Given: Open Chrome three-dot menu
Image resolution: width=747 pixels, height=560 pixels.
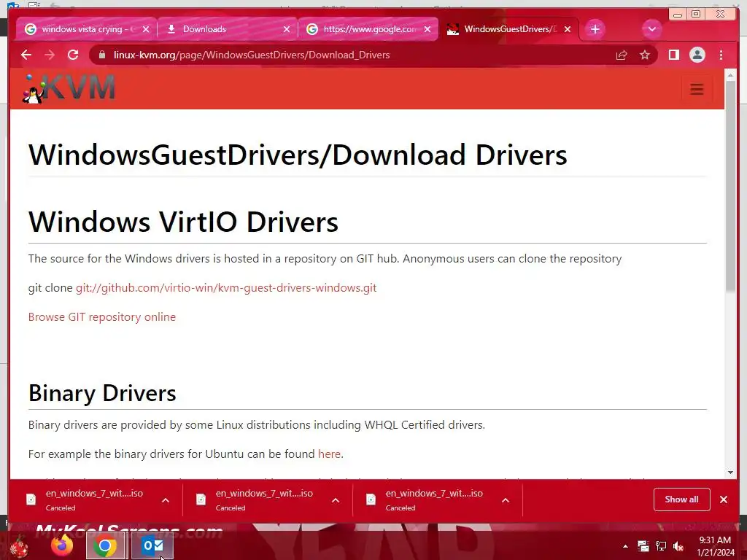Looking at the screenshot, I should tap(721, 55).
